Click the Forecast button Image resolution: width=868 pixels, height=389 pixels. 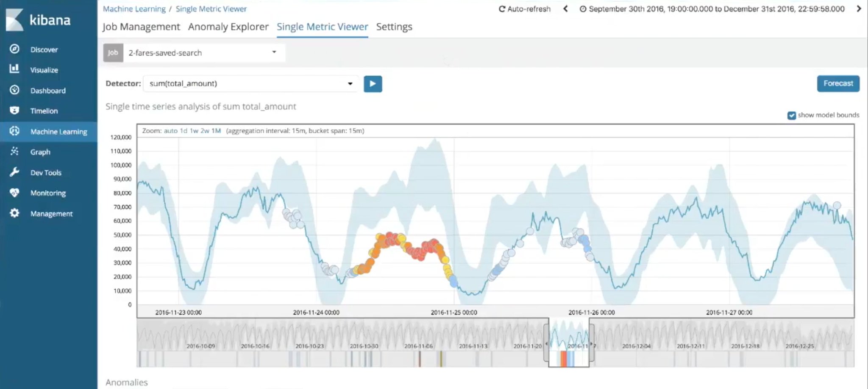(838, 84)
